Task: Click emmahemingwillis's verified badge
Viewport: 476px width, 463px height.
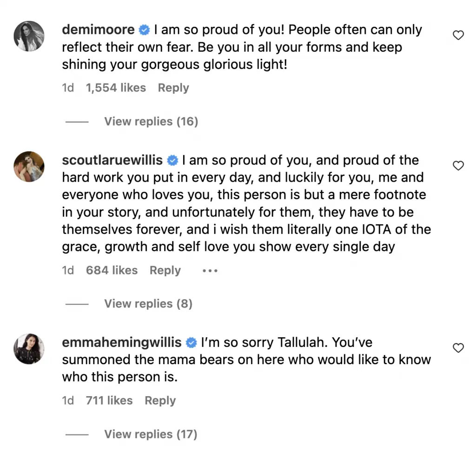Action: click(191, 343)
